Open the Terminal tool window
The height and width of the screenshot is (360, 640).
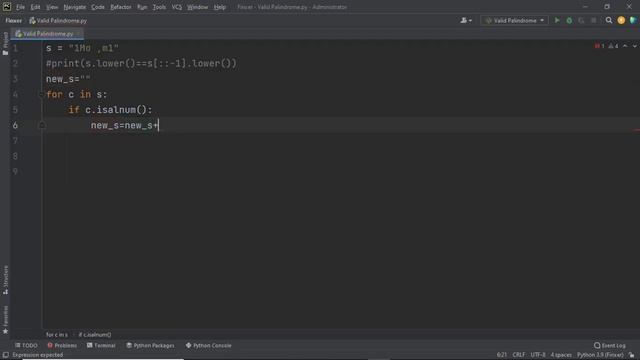click(x=101, y=345)
